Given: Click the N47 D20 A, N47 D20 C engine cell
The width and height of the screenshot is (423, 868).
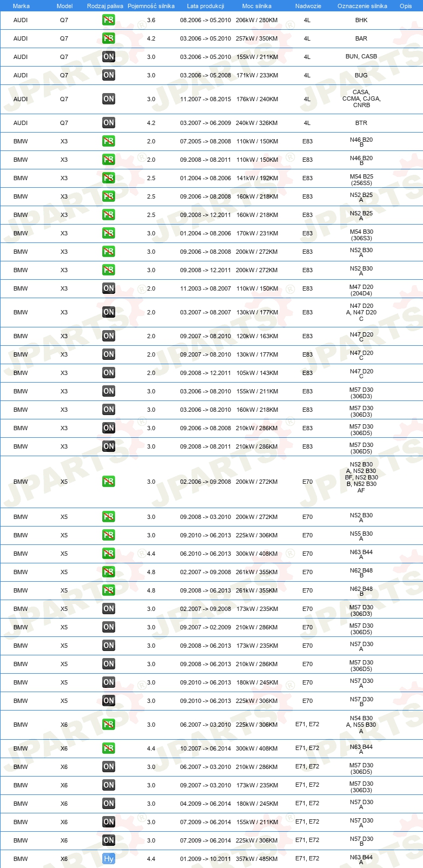Looking at the screenshot, I should click(361, 312).
